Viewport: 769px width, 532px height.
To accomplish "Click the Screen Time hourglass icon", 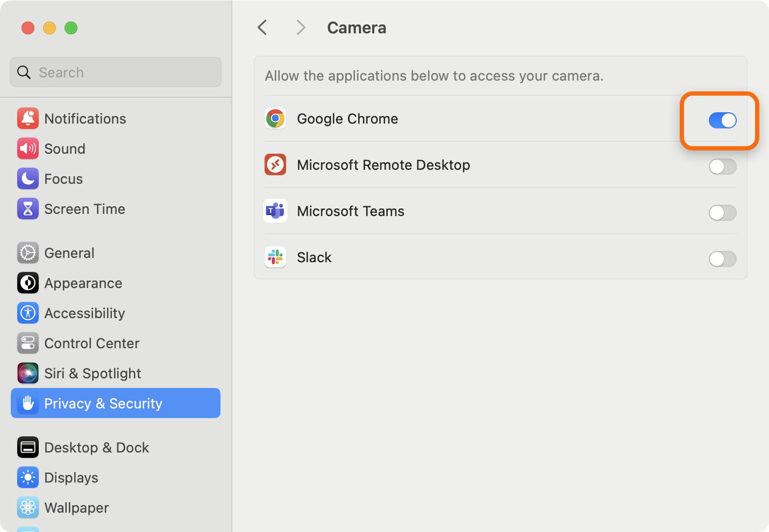I will [x=28, y=209].
